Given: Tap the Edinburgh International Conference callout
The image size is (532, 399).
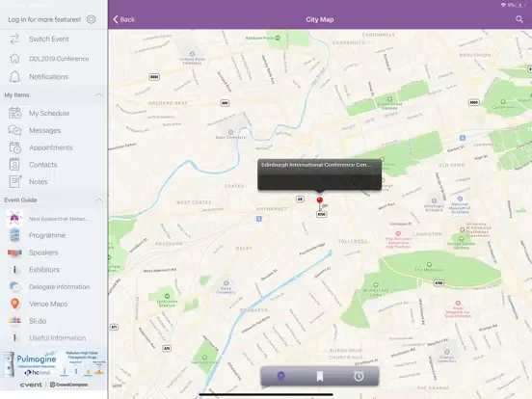Looking at the screenshot, I should (319, 174).
